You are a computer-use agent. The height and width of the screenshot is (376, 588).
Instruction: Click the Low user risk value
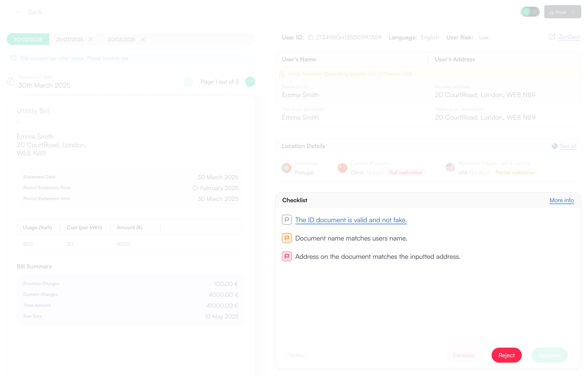[484, 37]
